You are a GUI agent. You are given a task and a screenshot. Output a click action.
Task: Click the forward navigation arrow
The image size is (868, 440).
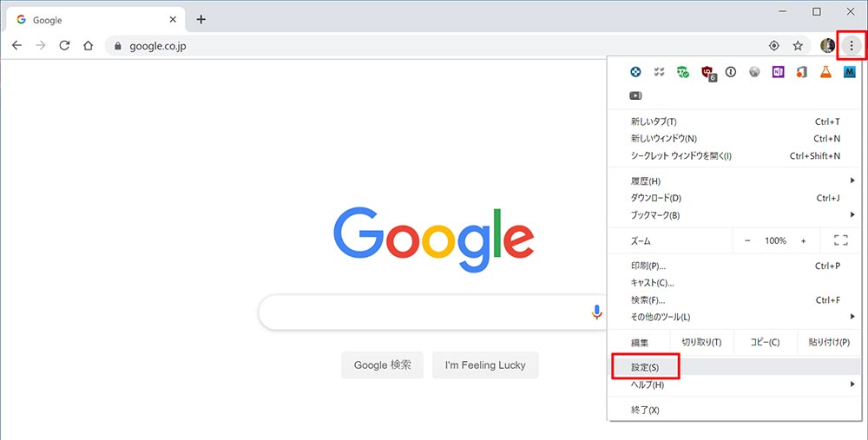point(41,46)
